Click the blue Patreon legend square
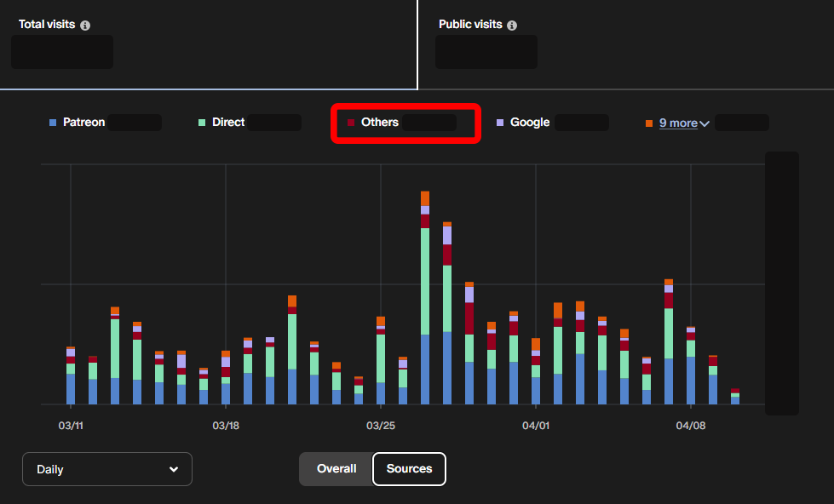 53,123
